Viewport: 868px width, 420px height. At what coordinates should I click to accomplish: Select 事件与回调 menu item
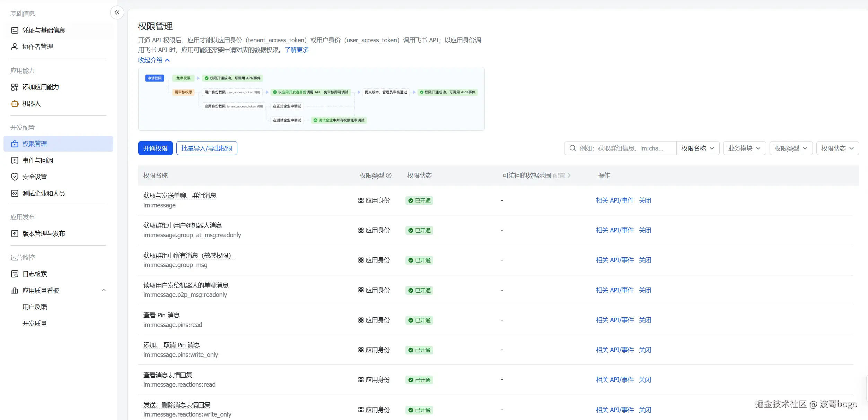click(x=58, y=161)
